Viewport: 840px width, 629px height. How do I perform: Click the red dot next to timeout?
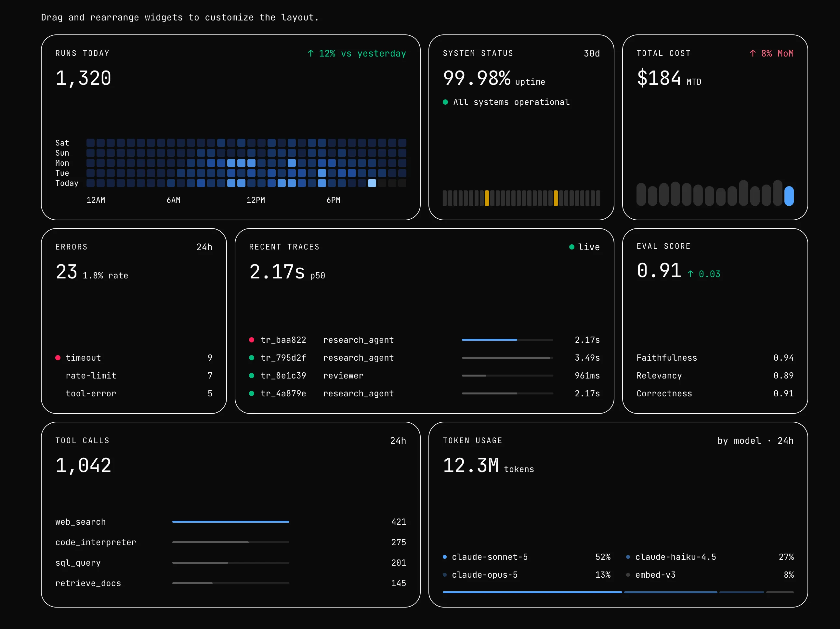58,358
